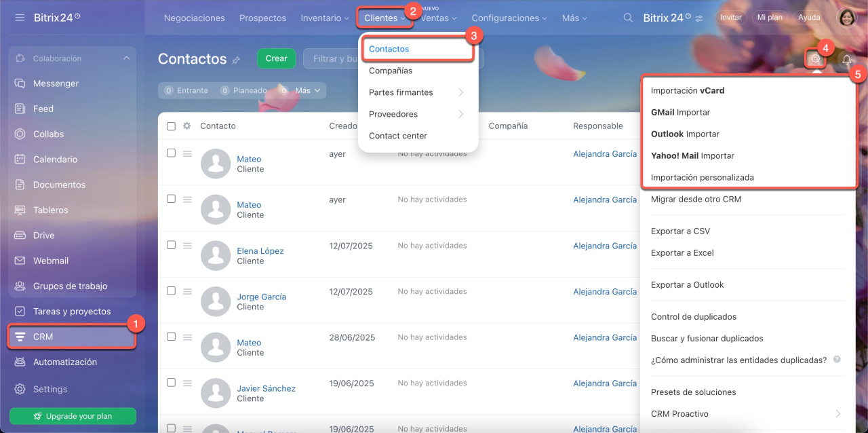This screenshot has width=868, height=433.
Task: Click the green Crear button
Action: (x=276, y=58)
